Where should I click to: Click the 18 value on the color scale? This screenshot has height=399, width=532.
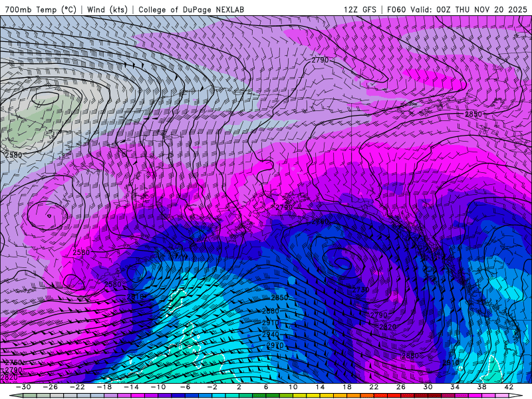[346, 387]
